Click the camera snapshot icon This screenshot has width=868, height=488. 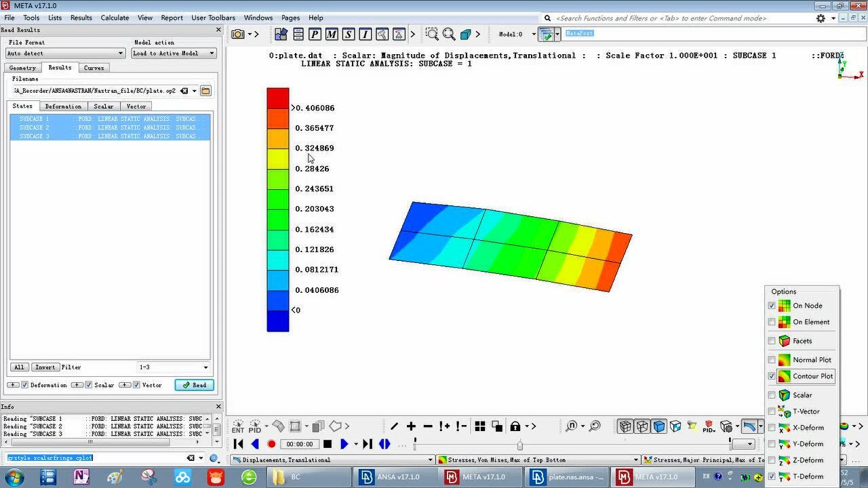tap(238, 34)
